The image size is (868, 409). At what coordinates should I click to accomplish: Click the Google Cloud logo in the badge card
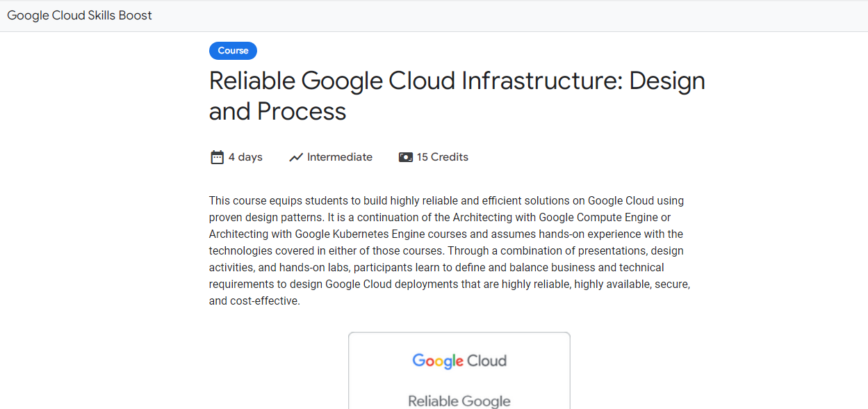459,360
